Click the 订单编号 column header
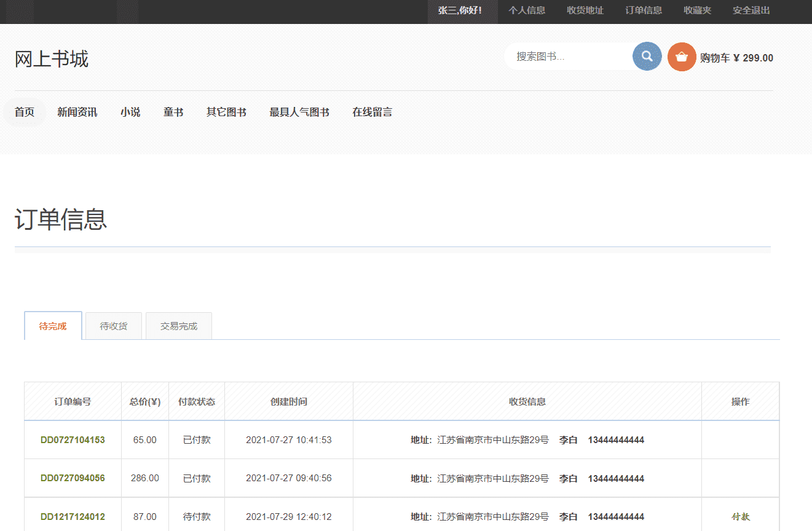This screenshot has width=812, height=531. pyautogui.click(x=73, y=401)
